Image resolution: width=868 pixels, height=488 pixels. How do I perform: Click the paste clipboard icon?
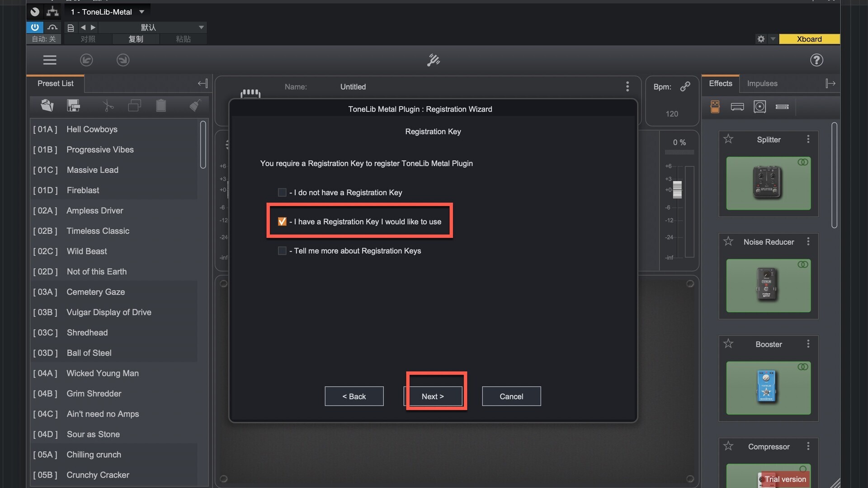[x=161, y=106]
